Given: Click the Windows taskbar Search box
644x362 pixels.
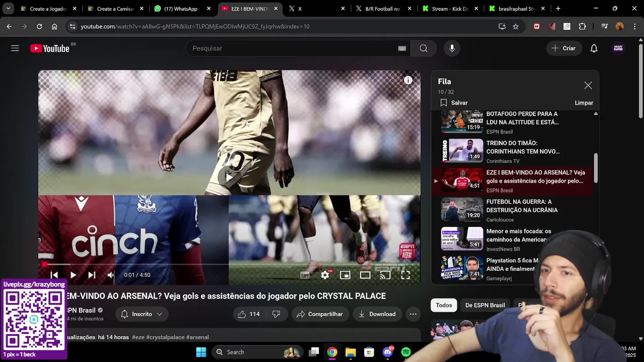Looking at the screenshot, I should pos(257,352).
